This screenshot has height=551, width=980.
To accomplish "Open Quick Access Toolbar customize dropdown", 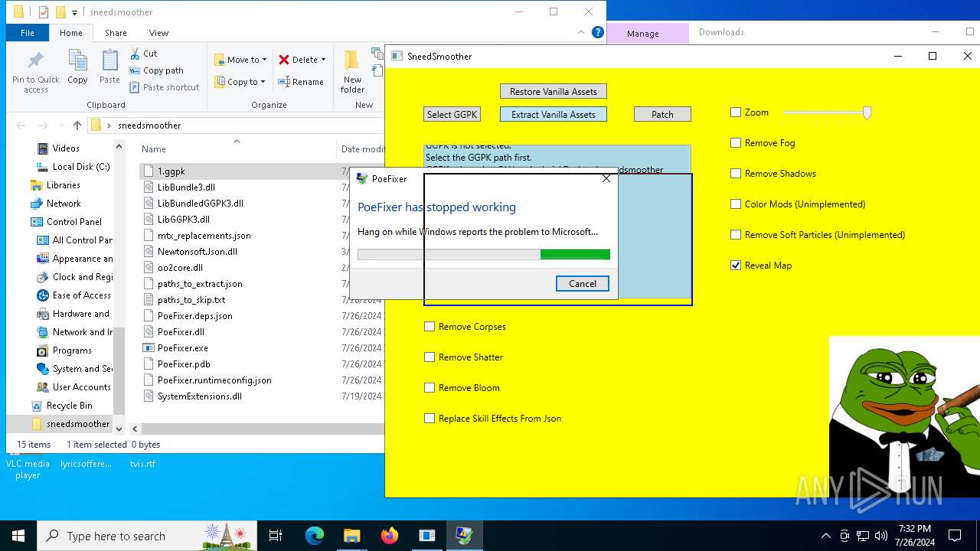I will pyautogui.click(x=74, y=12).
